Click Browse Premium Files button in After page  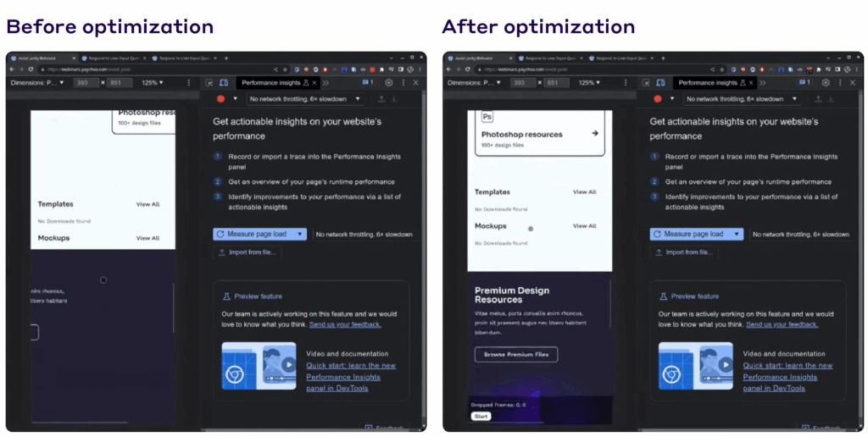(516, 355)
